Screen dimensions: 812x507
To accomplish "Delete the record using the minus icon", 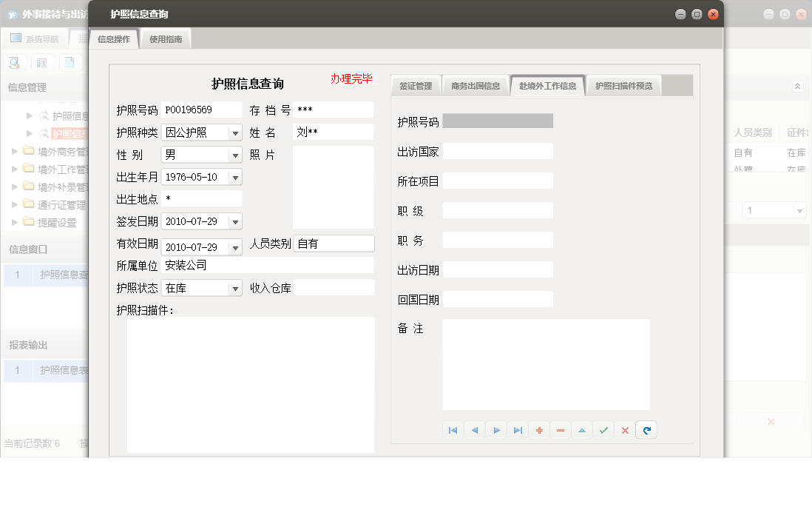I will point(560,429).
